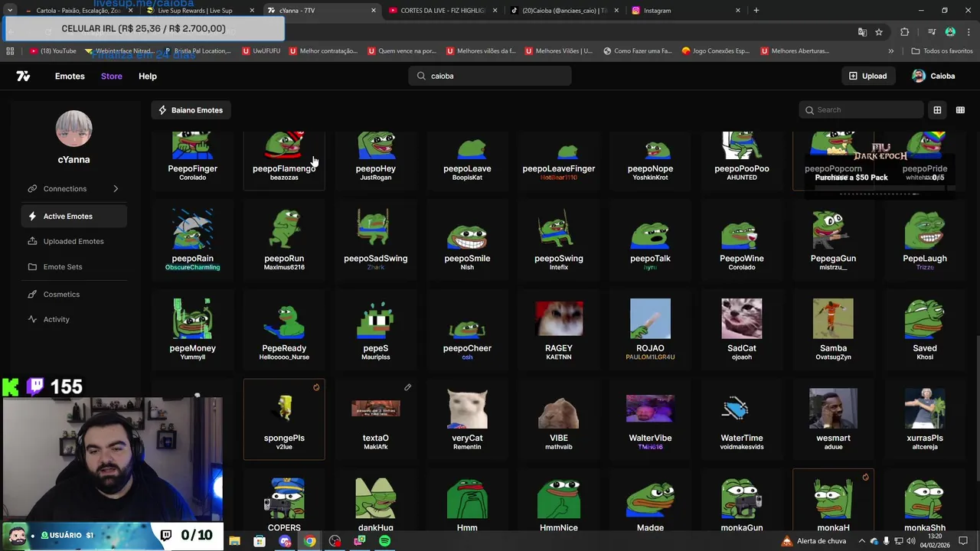Open the peepoSwing emote

point(559,240)
